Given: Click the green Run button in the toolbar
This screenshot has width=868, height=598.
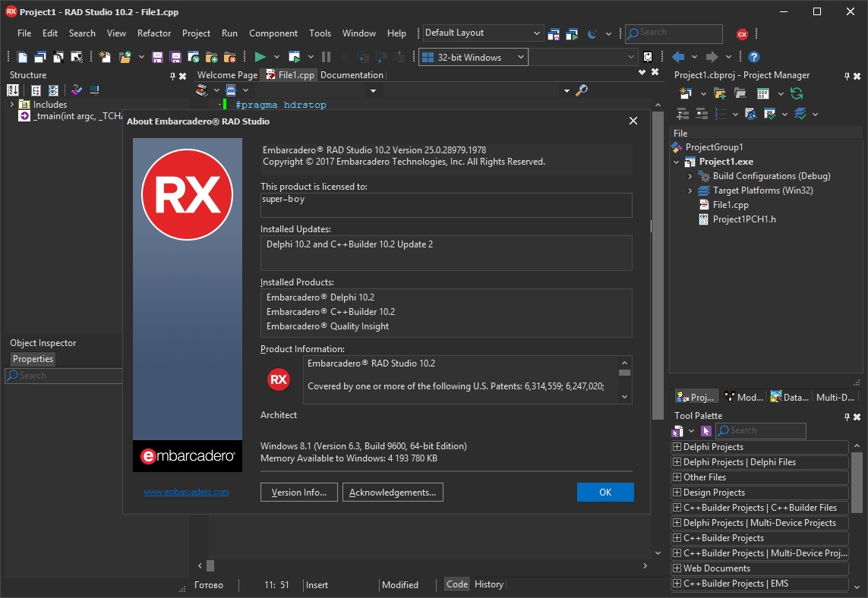Looking at the screenshot, I should (x=260, y=57).
